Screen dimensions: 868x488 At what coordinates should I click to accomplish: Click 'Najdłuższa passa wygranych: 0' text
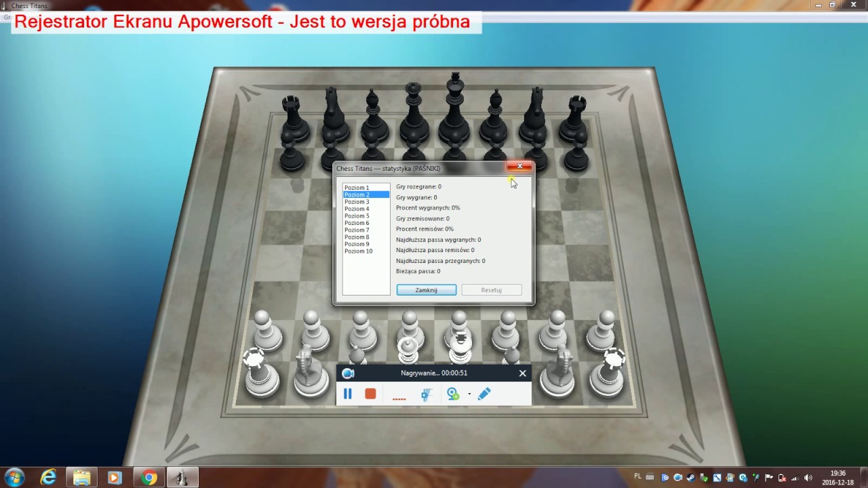439,240
